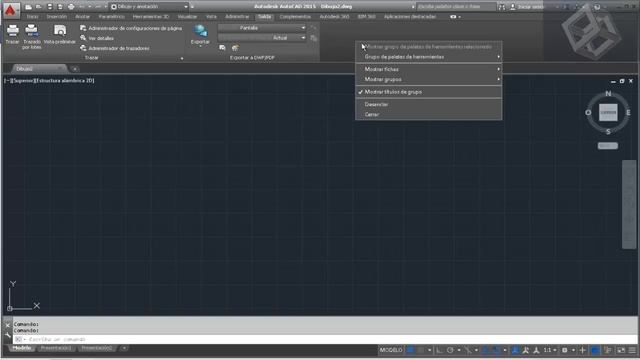
Task: Click the open file icon in quick access toolbar
Action: click(38, 7)
